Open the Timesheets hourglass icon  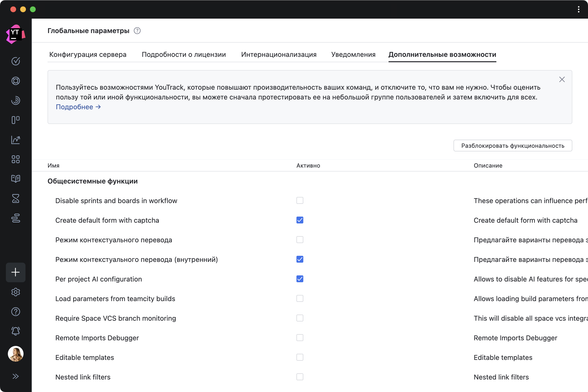(x=15, y=198)
